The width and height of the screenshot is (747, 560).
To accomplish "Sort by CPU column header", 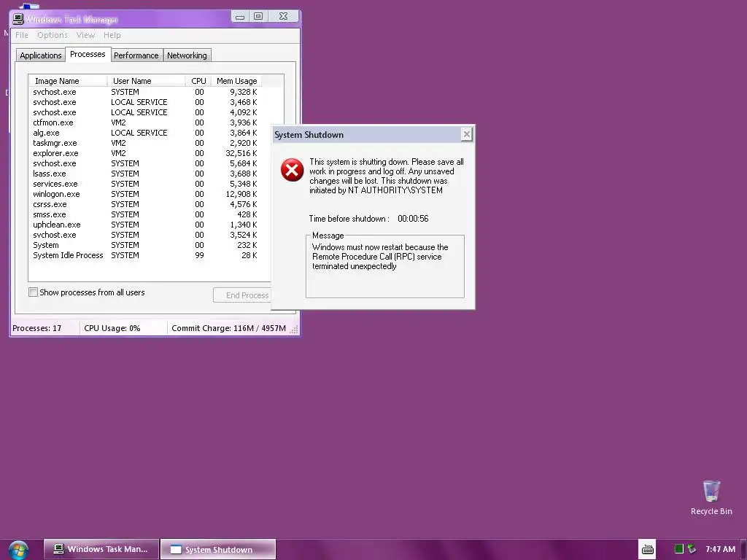I will (198, 81).
